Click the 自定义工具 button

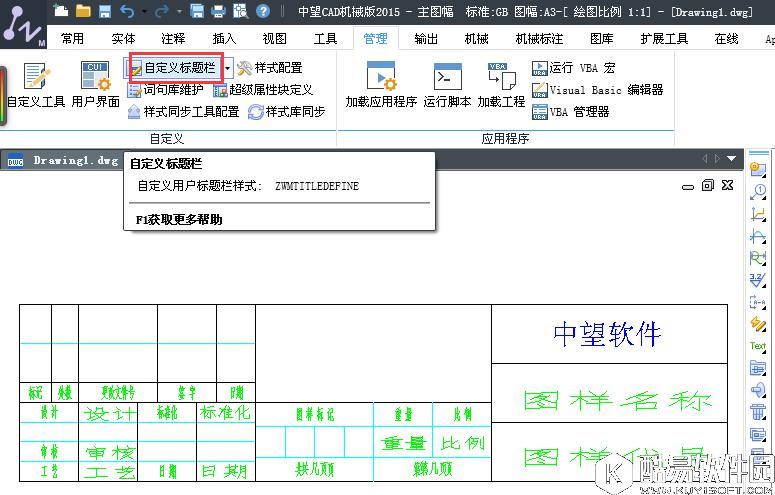(36, 84)
